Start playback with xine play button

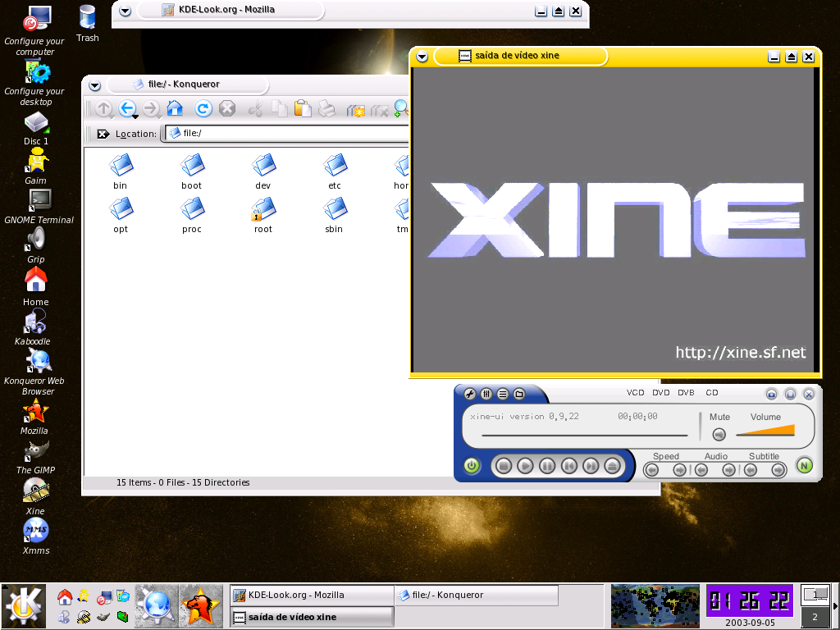(525, 466)
